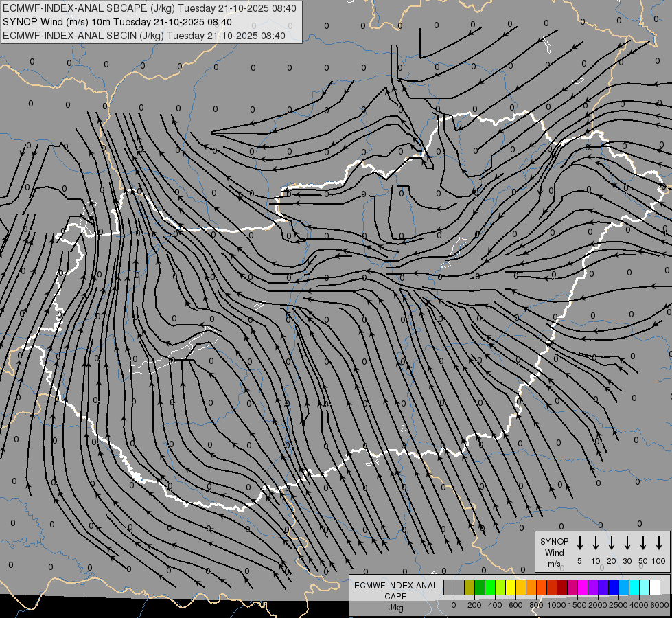Select the orange swatch left of 800 tick
672x618 pixels.
click(531, 587)
